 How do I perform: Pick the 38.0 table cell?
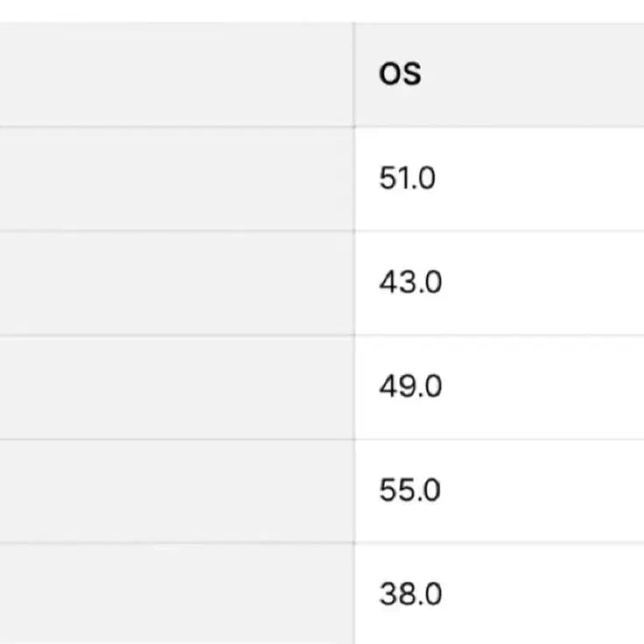[410, 595]
